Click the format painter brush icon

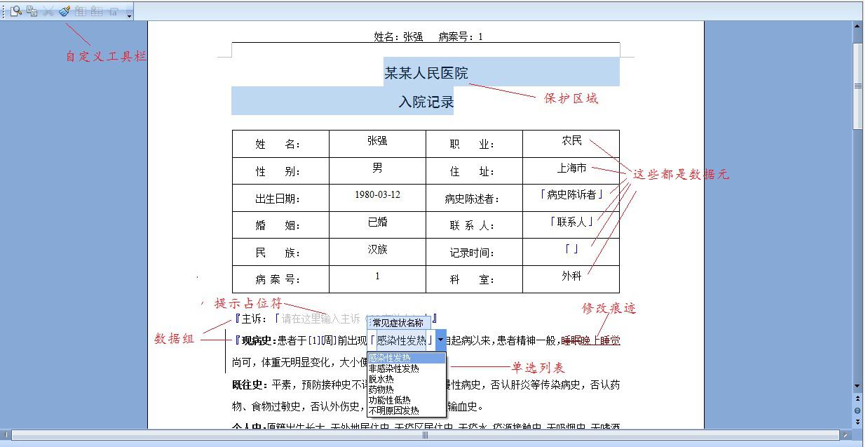tap(65, 11)
